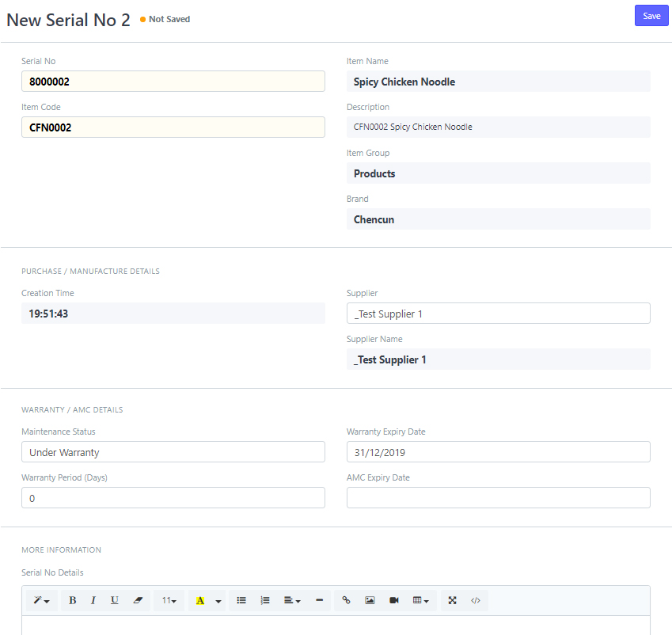Click the 'Warranty / AMC Details' section heading
Image resolution: width=672 pixels, height=635 pixels.
point(72,409)
